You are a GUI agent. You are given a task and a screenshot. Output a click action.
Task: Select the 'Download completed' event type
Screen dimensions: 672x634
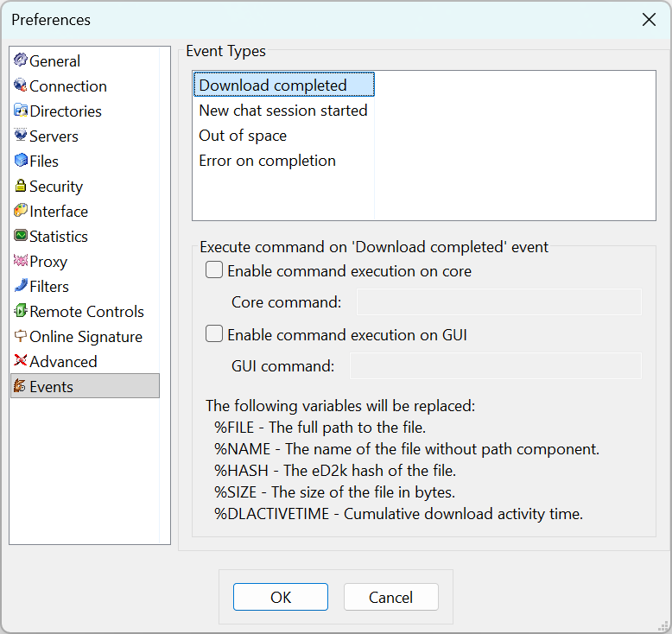pos(283,85)
